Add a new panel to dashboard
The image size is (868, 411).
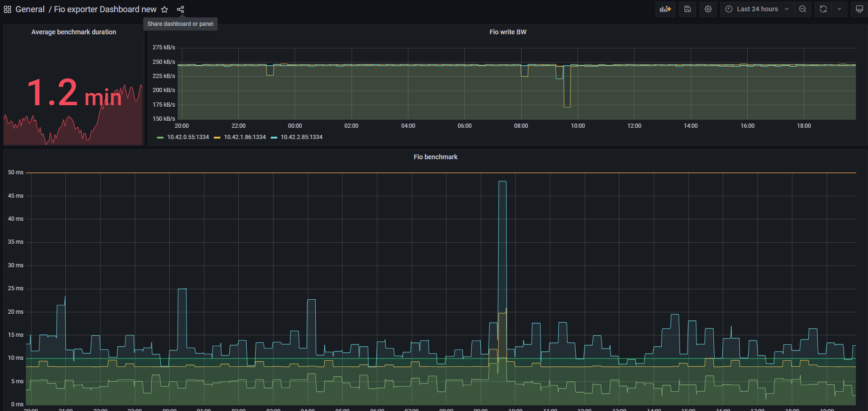click(665, 9)
